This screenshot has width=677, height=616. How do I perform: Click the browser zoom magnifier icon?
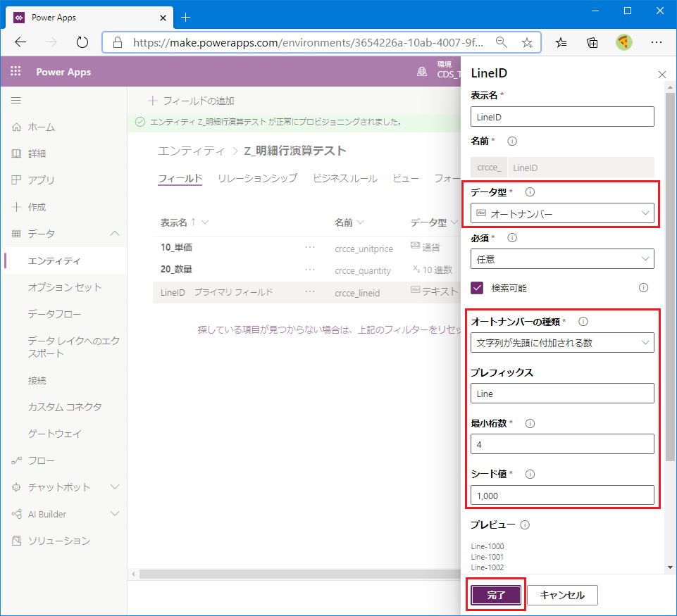click(502, 42)
